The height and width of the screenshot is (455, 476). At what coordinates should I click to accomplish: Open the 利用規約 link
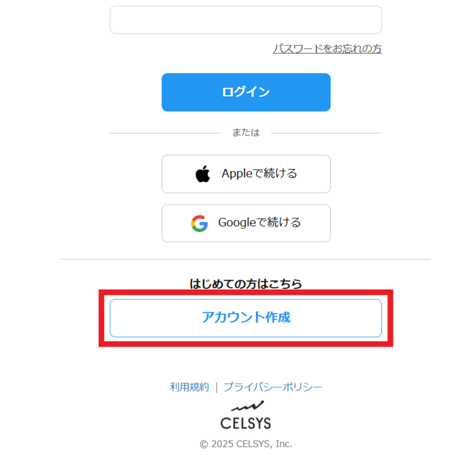189,387
